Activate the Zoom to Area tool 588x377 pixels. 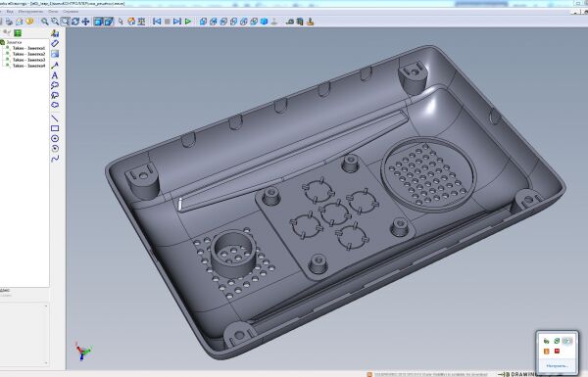[x=66, y=22]
